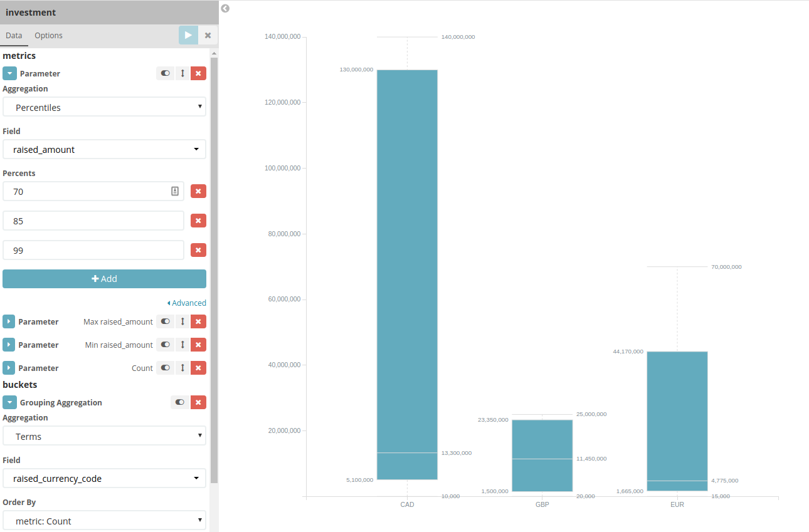
Task: Disable the Count metric toggle
Action: click(165, 368)
